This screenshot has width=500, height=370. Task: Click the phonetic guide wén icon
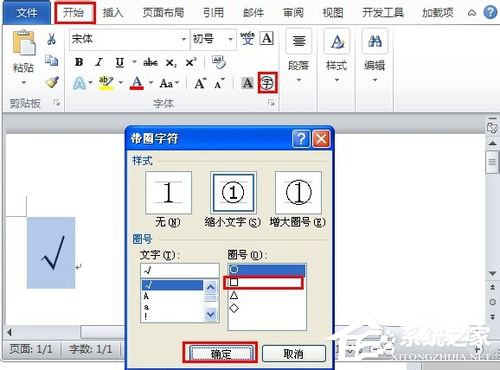click(247, 39)
